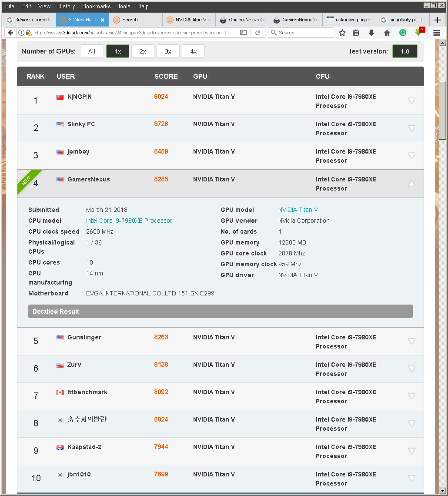This screenshot has width=448, height=496.
Task: Click the SCORE column header
Action: click(166, 77)
